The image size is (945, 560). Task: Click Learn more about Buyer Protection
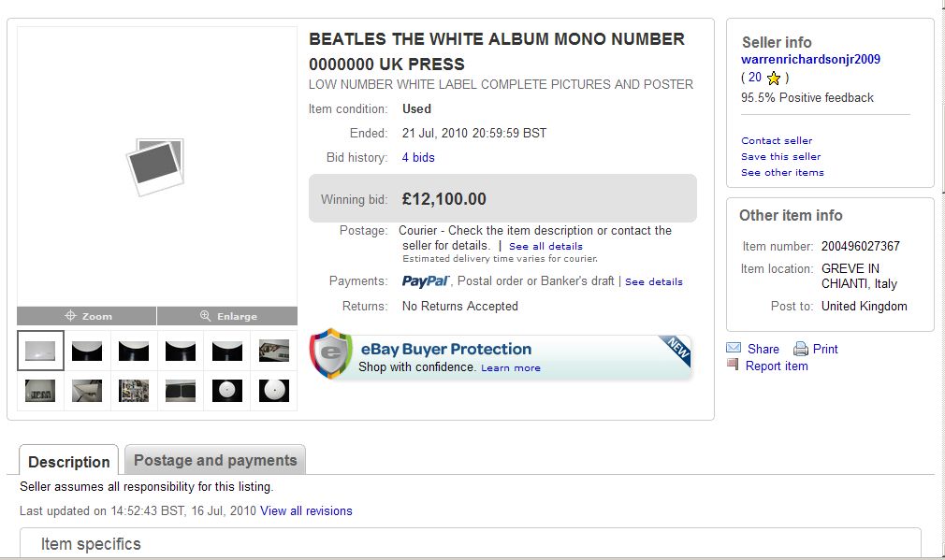(510, 368)
